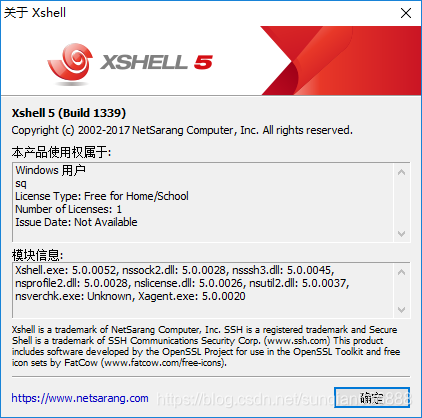The width and height of the screenshot is (422, 418).
Task: Click license box scroll up arrow
Action: coord(401,172)
